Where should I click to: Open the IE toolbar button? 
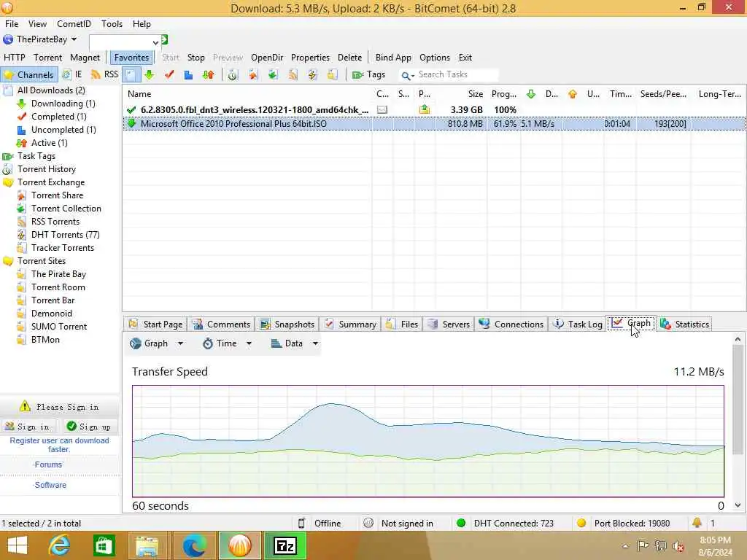click(72, 75)
